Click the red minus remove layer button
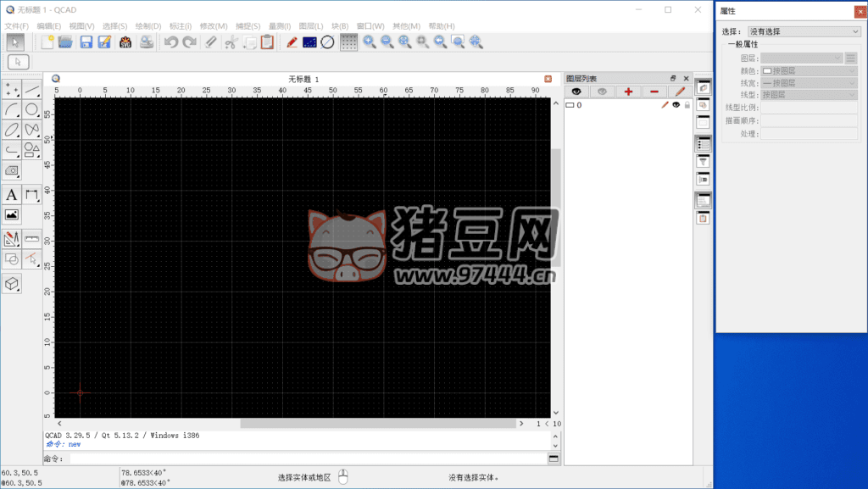The width and height of the screenshot is (868, 489). pyautogui.click(x=654, y=91)
